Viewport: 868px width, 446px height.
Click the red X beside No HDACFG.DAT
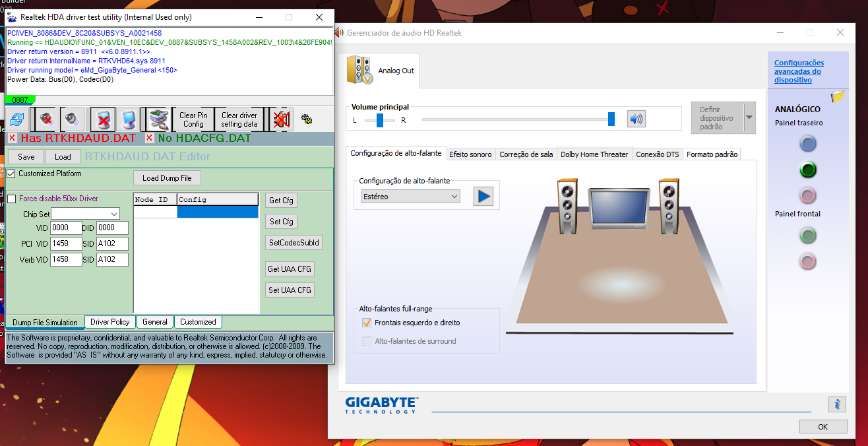150,138
